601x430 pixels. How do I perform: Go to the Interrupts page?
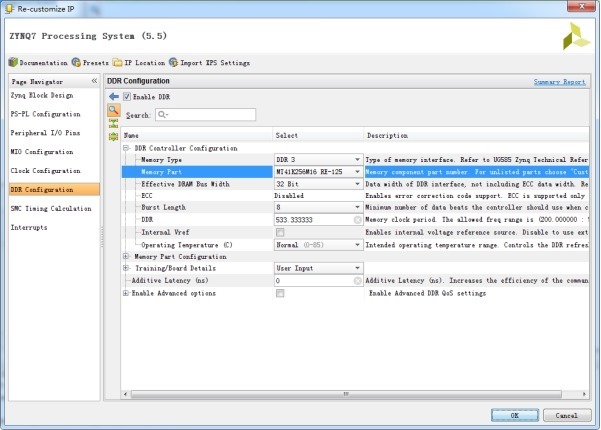coord(29,227)
